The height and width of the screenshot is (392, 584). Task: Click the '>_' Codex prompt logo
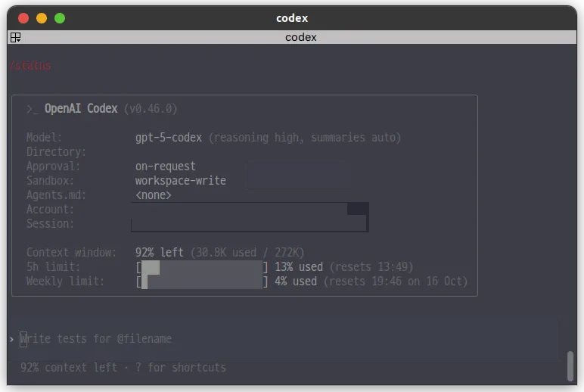pyautogui.click(x=33, y=109)
